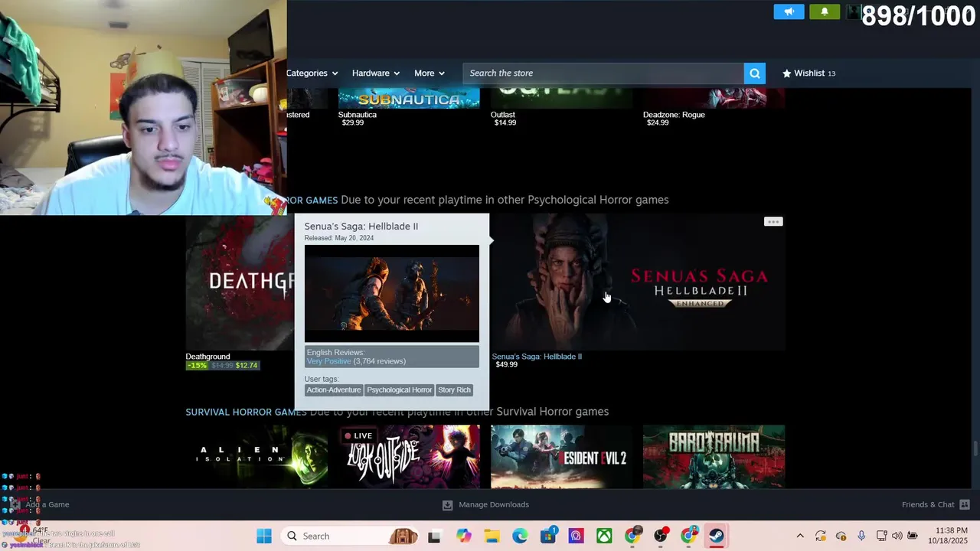Launch Copilot from the taskbar
Viewport: 980px width, 551px height.
(463, 536)
